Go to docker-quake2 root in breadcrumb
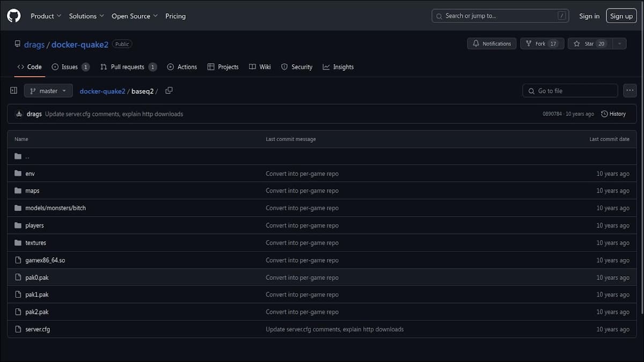Image resolution: width=644 pixels, height=362 pixels. pyautogui.click(x=103, y=91)
